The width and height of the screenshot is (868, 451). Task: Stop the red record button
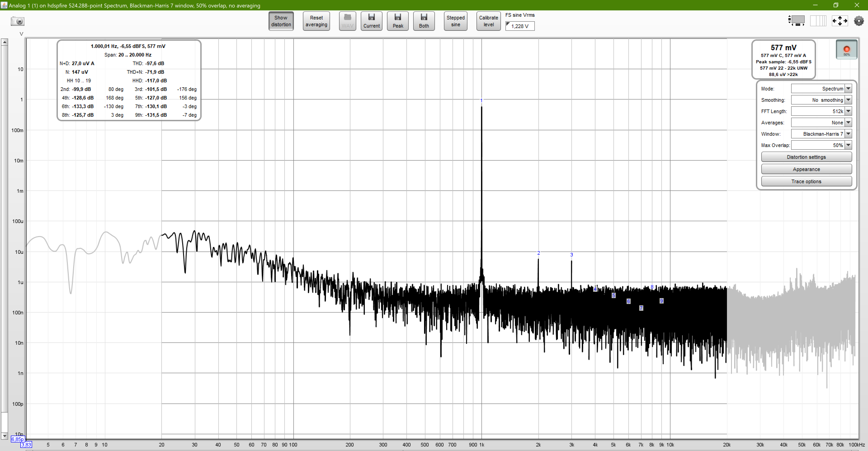847,50
